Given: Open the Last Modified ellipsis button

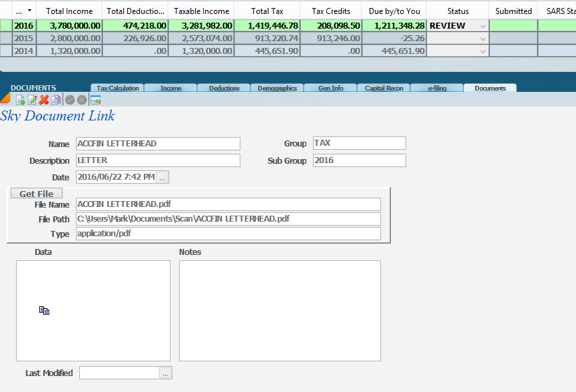Looking at the screenshot, I should tap(165, 373).
